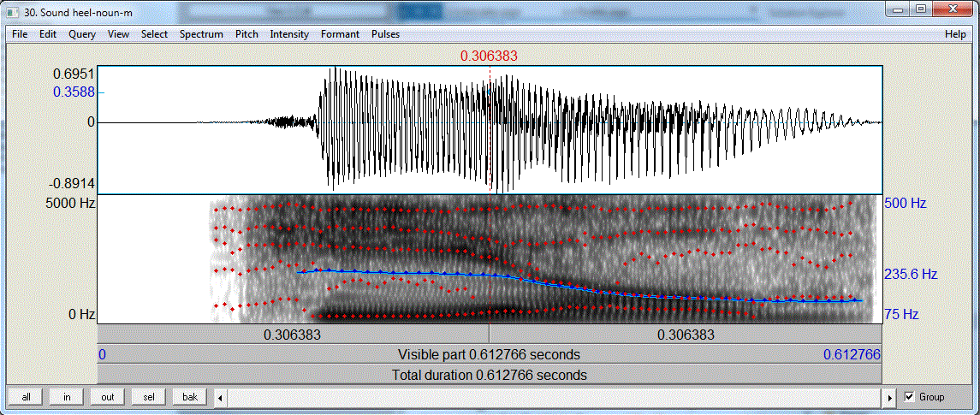Open the Formant menu
The width and height of the screenshot is (980, 415).
point(340,34)
